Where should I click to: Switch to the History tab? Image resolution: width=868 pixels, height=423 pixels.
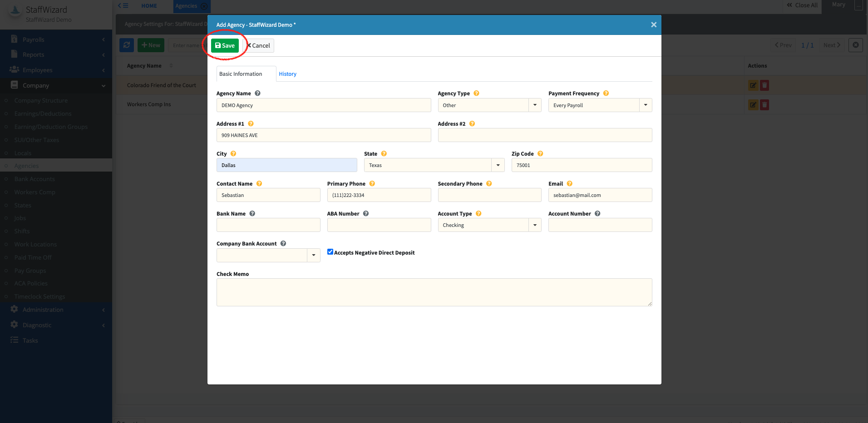coord(287,74)
